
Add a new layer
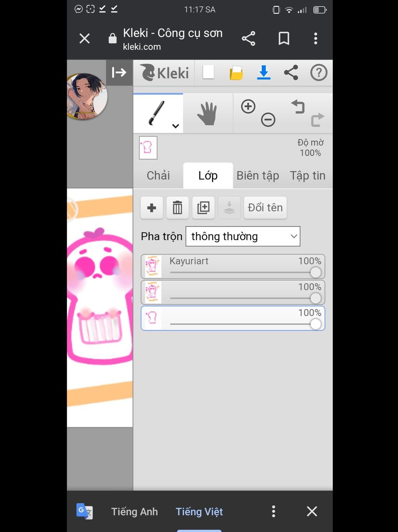pos(152,208)
